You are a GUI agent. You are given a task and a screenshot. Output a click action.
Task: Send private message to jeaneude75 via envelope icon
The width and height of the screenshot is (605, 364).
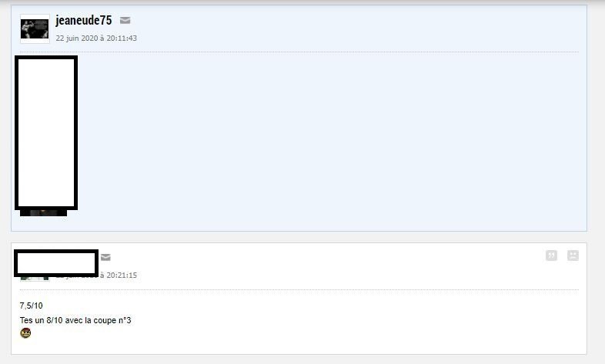(125, 20)
